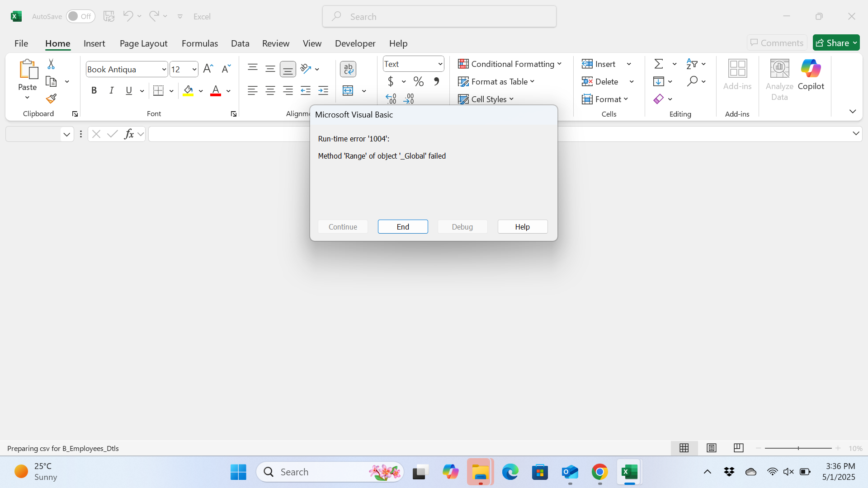
Task: Click the red font color swatch
Action: (x=216, y=90)
